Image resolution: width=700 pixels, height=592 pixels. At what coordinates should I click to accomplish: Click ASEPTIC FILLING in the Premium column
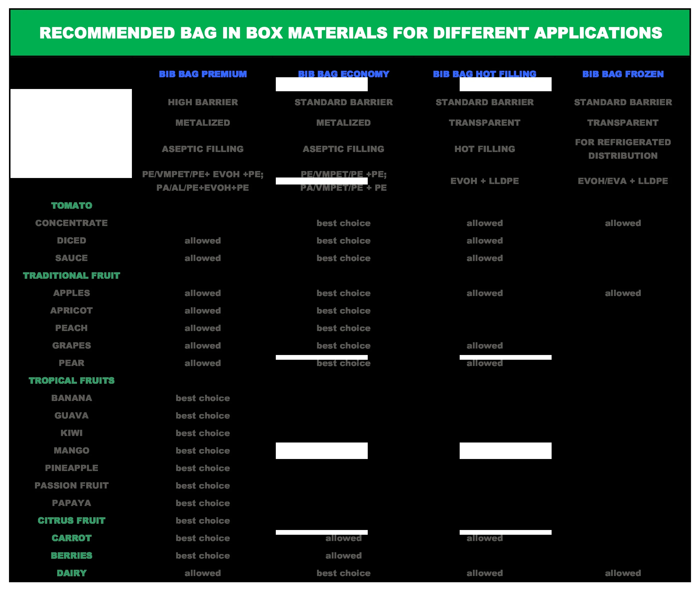[203, 149]
